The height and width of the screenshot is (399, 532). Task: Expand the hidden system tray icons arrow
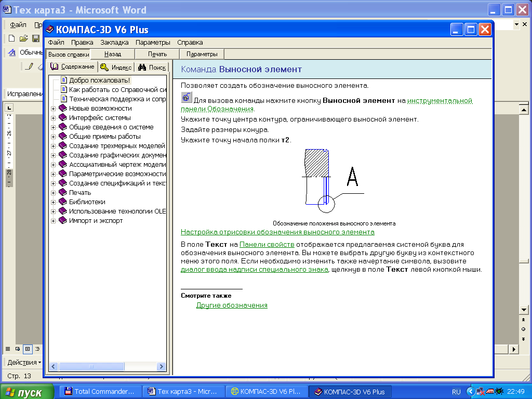coord(471,392)
